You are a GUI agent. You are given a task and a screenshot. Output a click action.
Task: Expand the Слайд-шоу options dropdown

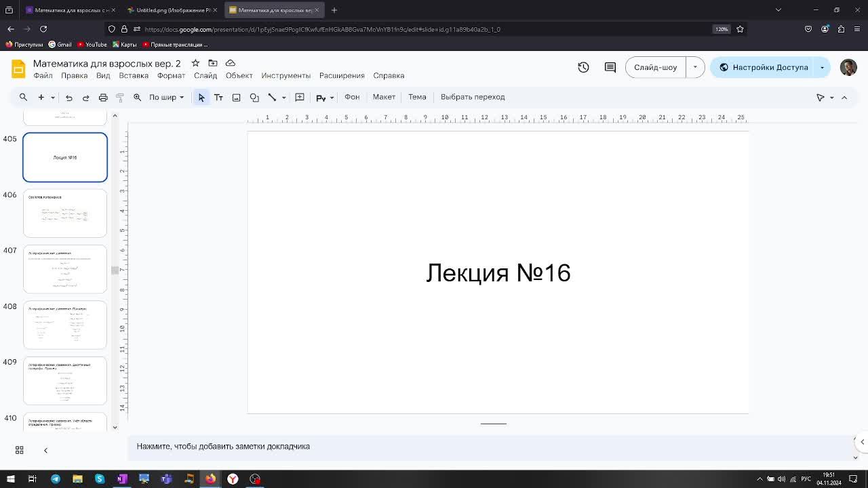point(695,67)
